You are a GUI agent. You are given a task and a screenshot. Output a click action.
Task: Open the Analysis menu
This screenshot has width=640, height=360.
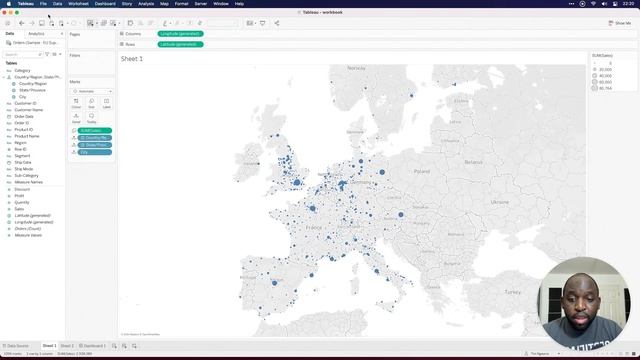tap(146, 4)
